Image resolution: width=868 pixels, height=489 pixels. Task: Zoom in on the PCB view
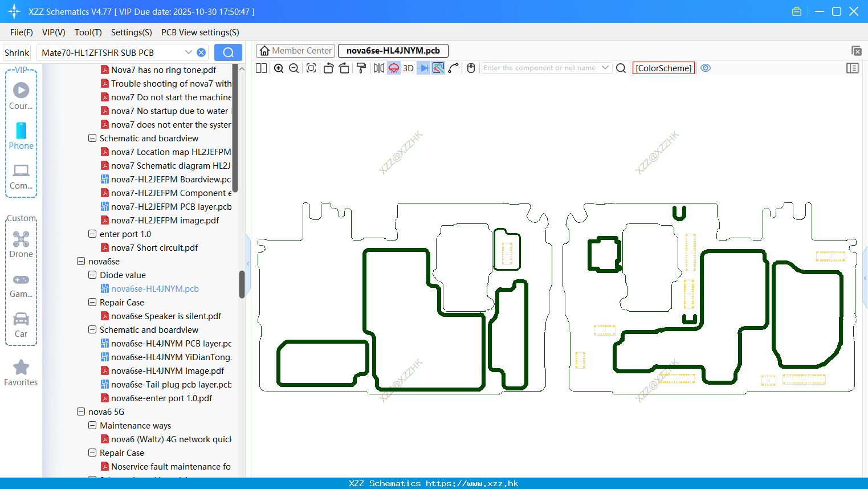(x=279, y=68)
